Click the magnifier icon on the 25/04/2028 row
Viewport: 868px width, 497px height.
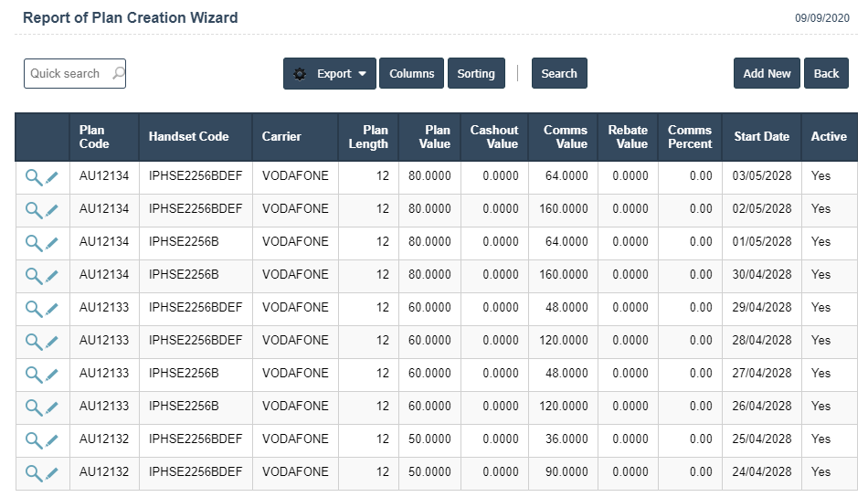33,440
